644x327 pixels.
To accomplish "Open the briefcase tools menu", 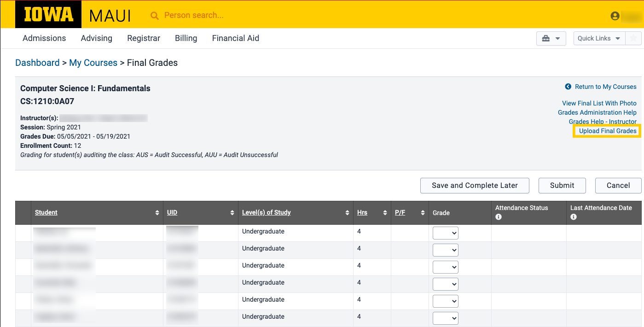I will click(551, 39).
